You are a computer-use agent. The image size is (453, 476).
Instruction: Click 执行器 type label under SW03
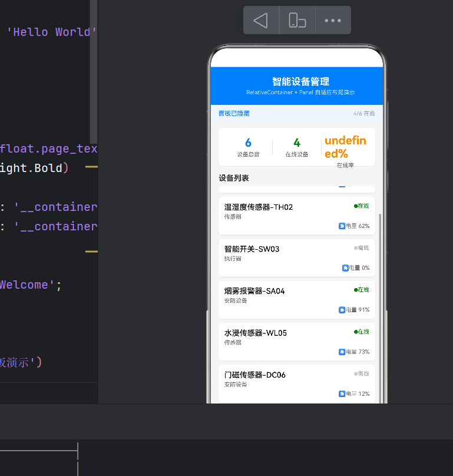(233, 259)
